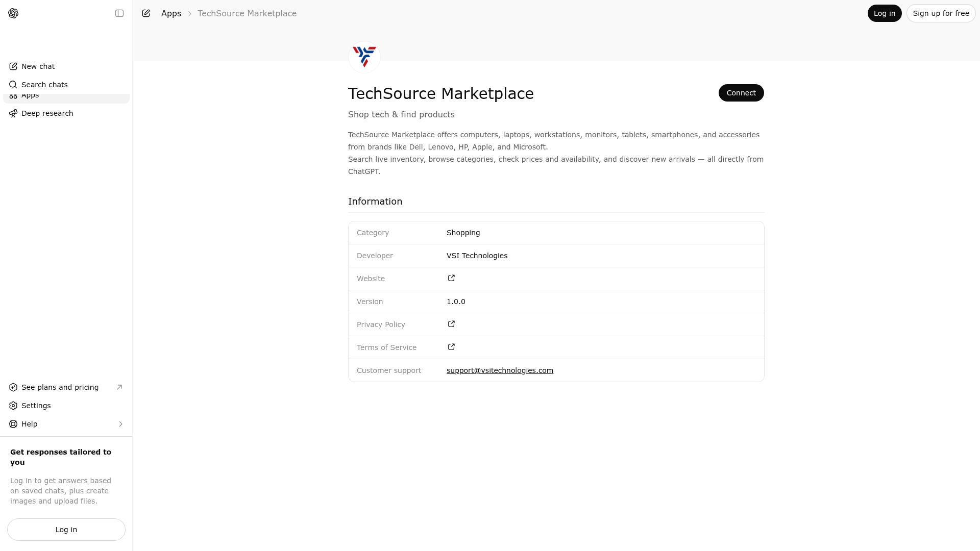The height and width of the screenshot is (551, 980).
Task: Connect the TechSource Marketplace app
Action: (x=741, y=93)
